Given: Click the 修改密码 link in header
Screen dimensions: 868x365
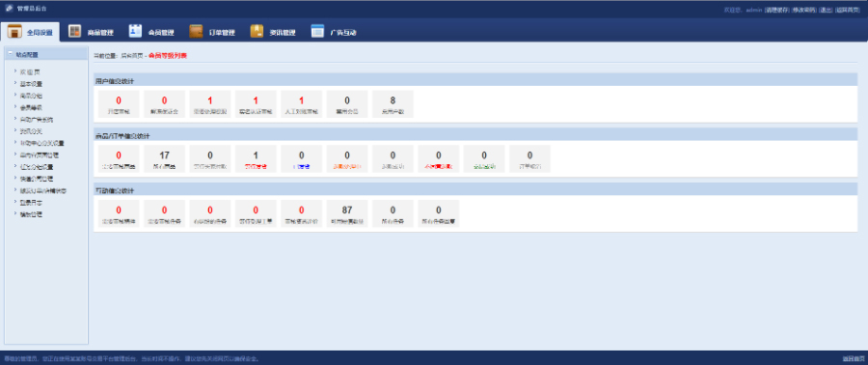Looking at the screenshot, I should tap(803, 10).
